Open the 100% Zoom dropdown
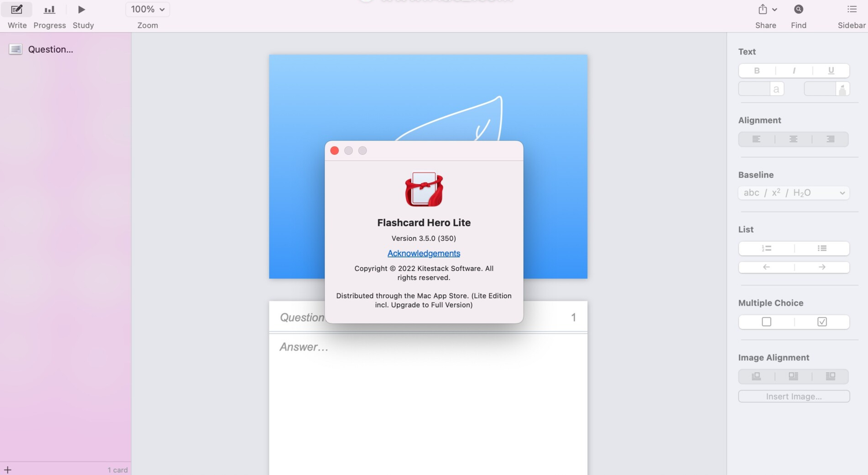The image size is (868, 475). coord(148,9)
